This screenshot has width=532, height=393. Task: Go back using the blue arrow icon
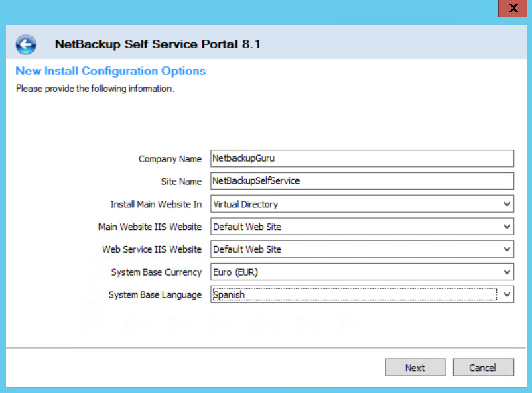[x=25, y=44]
